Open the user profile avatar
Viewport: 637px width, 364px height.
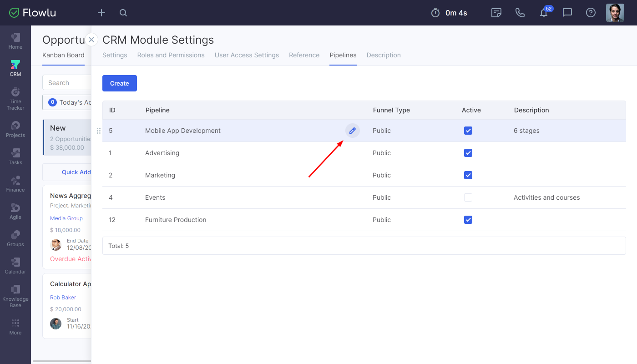click(x=615, y=13)
